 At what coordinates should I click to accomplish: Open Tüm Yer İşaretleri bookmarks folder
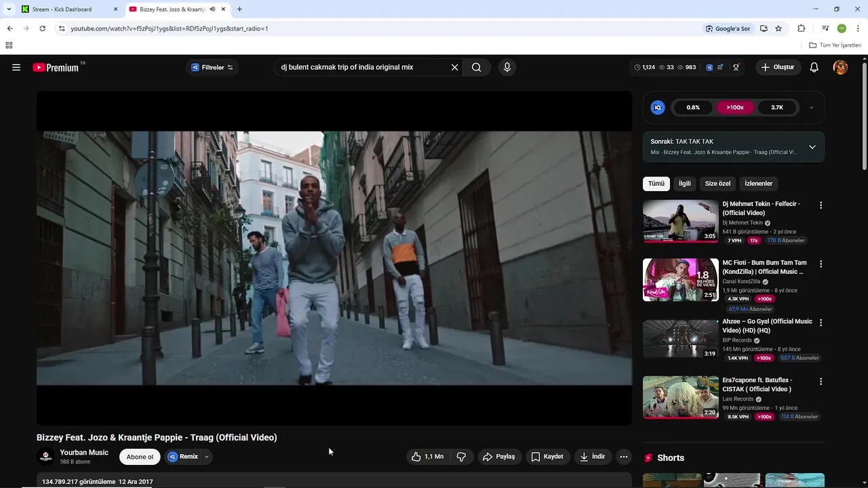tap(835, 45)
